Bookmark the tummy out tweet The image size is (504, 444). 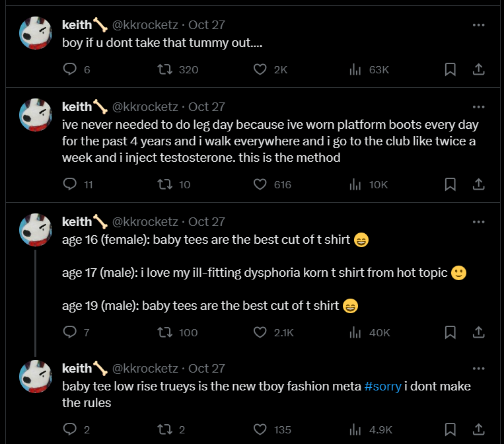coord(450,69)
